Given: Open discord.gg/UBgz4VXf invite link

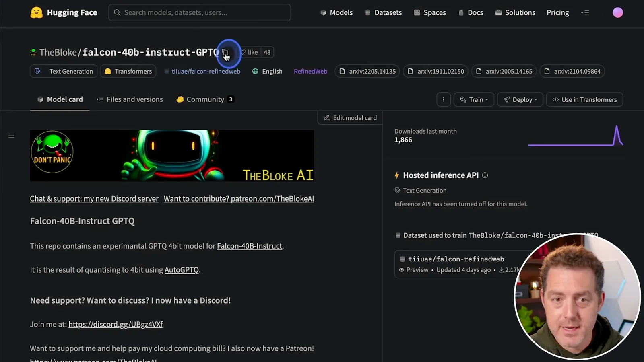Looking at the screenshot, I should tap(116, 324).
